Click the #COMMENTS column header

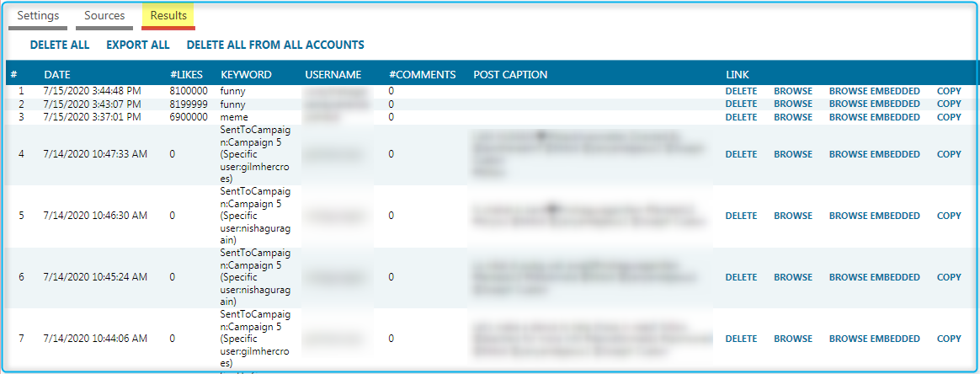422,75
